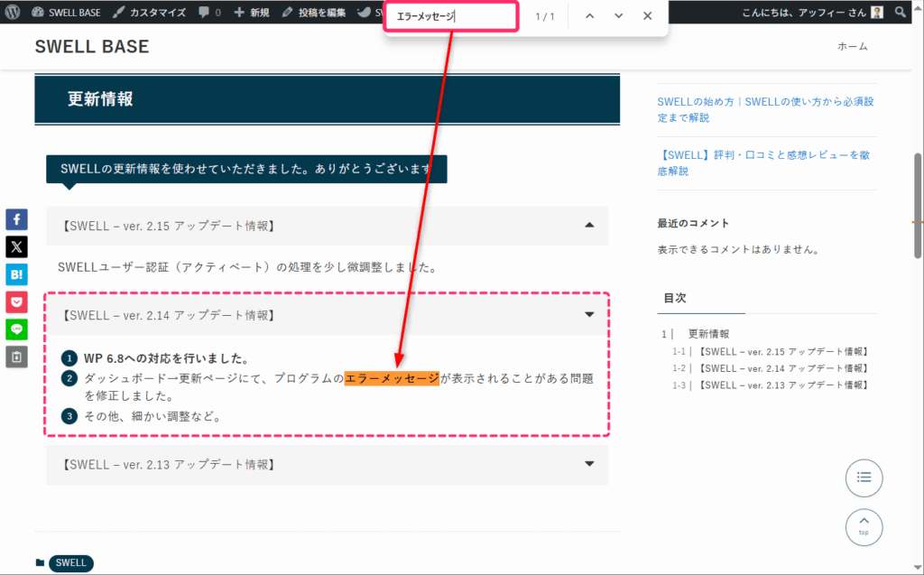
Task: Open the SWELL BASE site dashboard
Action: pos(66,13)
